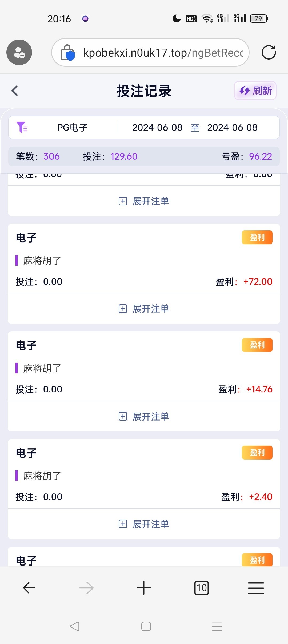The width and height of the screenshot is (288, 644).
Task: Click the 刷新 refresh button
Action: (x=255, y=91)
